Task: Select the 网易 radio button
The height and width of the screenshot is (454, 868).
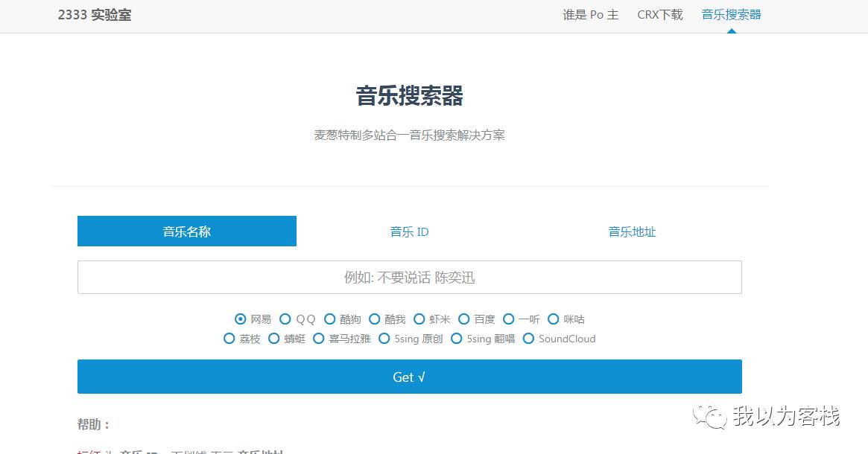Action: [240, 319]
